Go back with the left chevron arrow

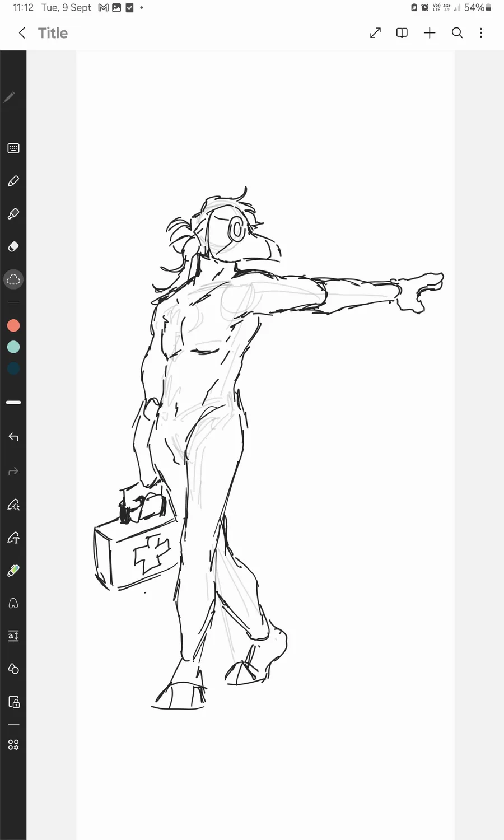(x=22, y=33)
